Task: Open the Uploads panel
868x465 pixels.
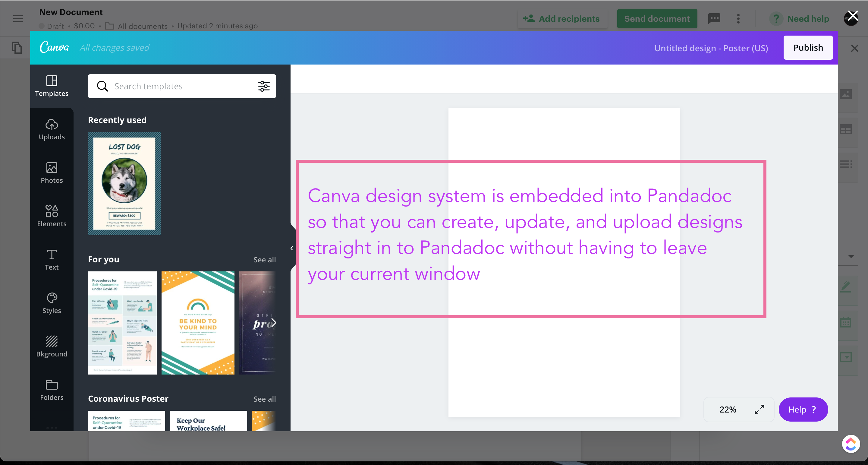Action: pyautogui.click(x=52, y=129)
